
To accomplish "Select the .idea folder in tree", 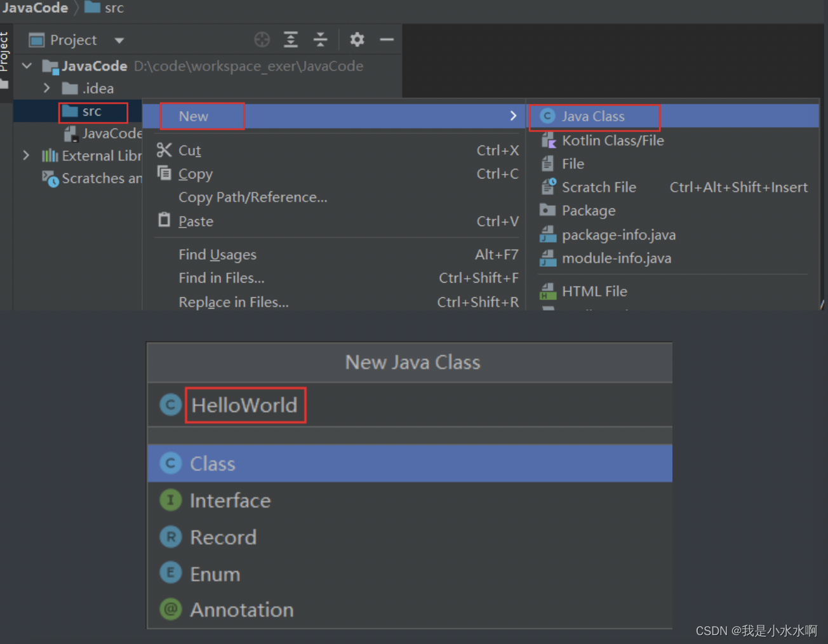I will click(98, 88).
